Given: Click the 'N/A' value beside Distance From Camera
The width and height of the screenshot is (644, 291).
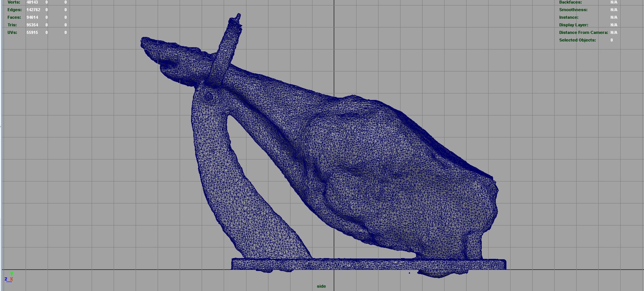Looking at the screenshot, I should click(614, 33).
